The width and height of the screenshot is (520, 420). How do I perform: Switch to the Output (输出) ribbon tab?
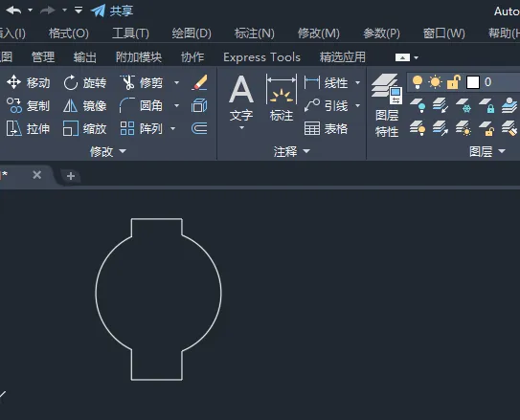tap(85, 57)
